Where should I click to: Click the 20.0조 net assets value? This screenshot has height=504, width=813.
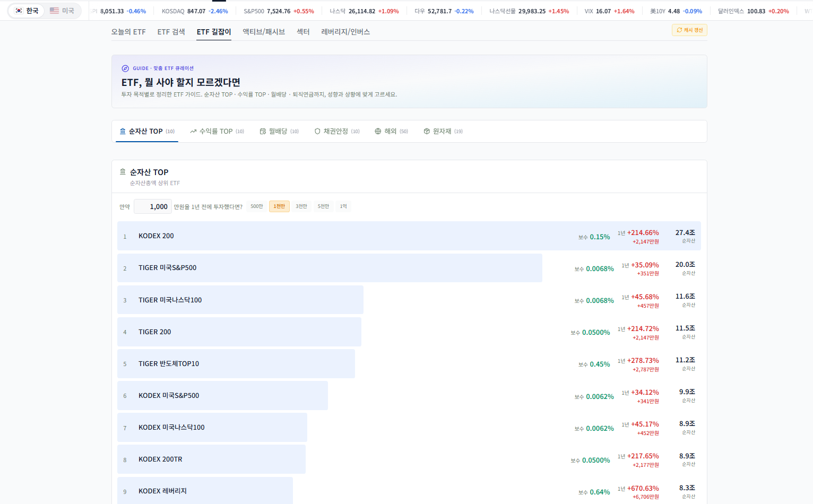685,264
